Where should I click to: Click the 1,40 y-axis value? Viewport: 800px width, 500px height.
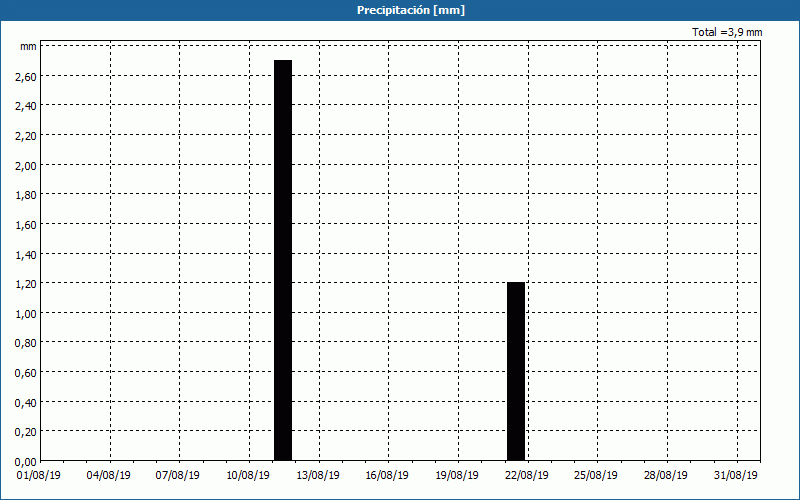pos(26,255)
